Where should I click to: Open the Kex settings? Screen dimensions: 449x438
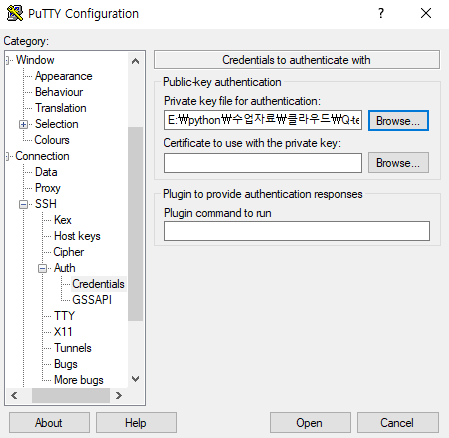click(63, 220)
